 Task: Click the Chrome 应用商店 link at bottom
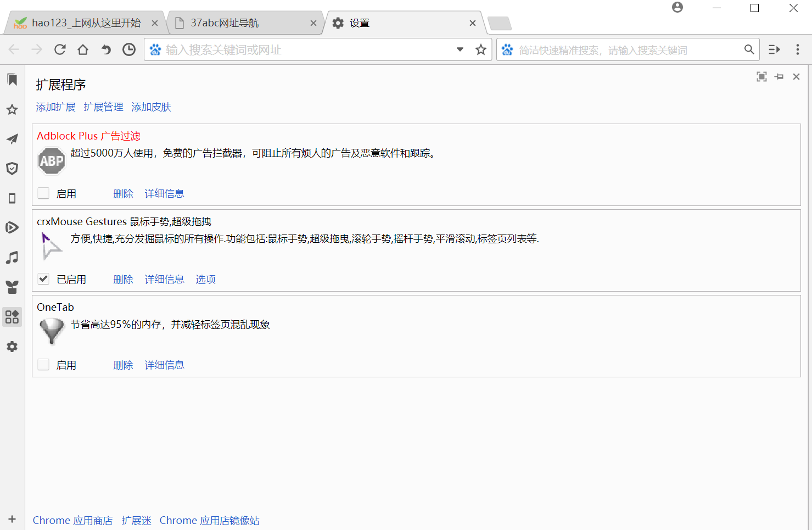pos(72,520)
